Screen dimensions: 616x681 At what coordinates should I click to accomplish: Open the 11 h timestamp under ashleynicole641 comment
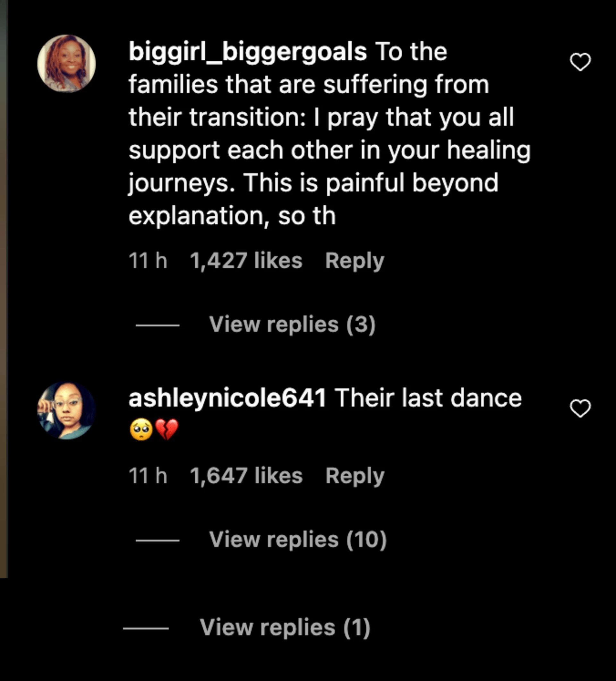point(148,476)
